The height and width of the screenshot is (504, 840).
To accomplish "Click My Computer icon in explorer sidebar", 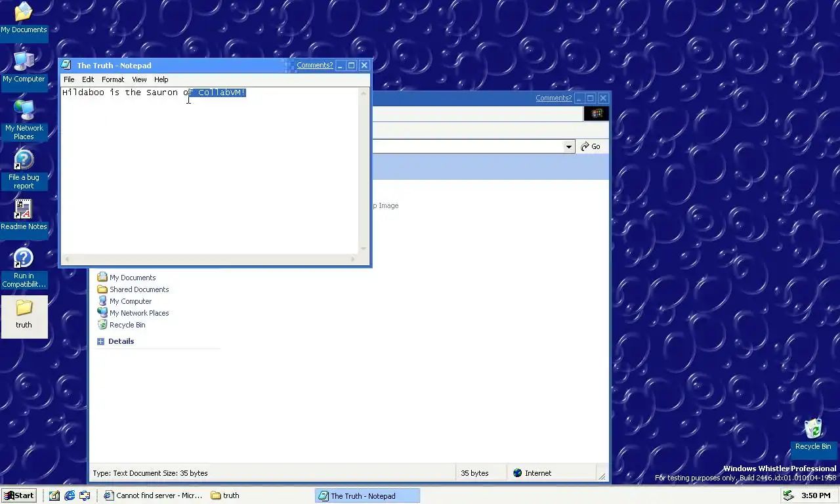I will pos(102,301).
